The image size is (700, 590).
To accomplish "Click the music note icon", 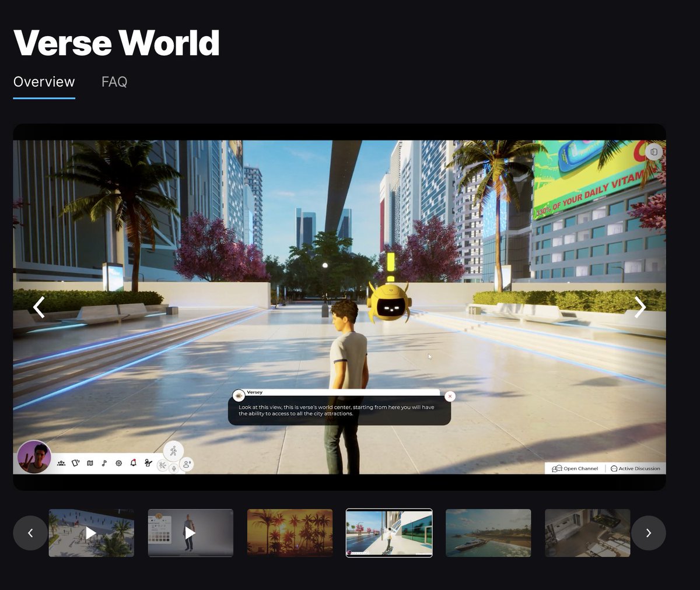I will tap(104, 463).
